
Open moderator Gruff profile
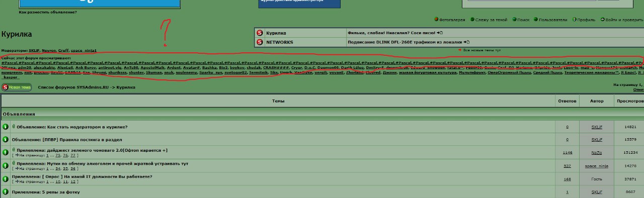point(63,51)
